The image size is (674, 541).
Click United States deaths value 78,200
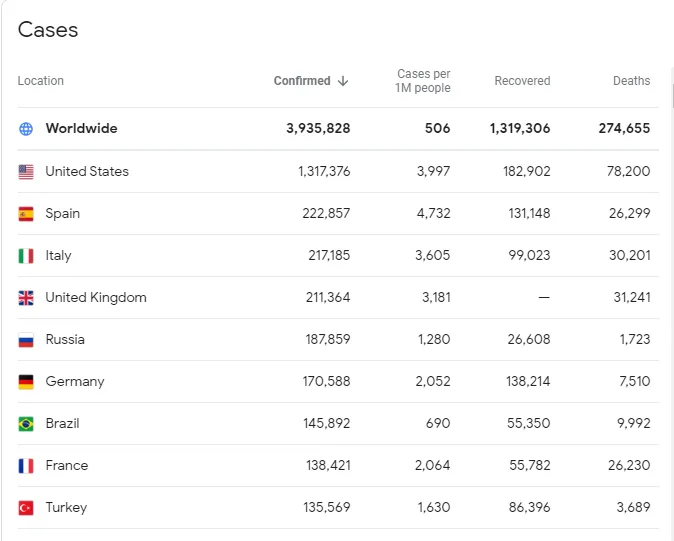[628, 171]
